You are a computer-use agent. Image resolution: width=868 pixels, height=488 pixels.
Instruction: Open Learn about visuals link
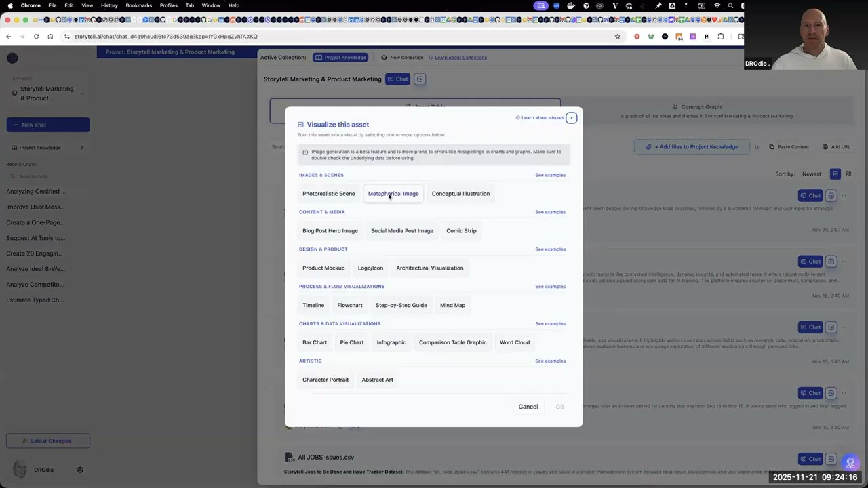pyautogui.click(x=540, y=118)
